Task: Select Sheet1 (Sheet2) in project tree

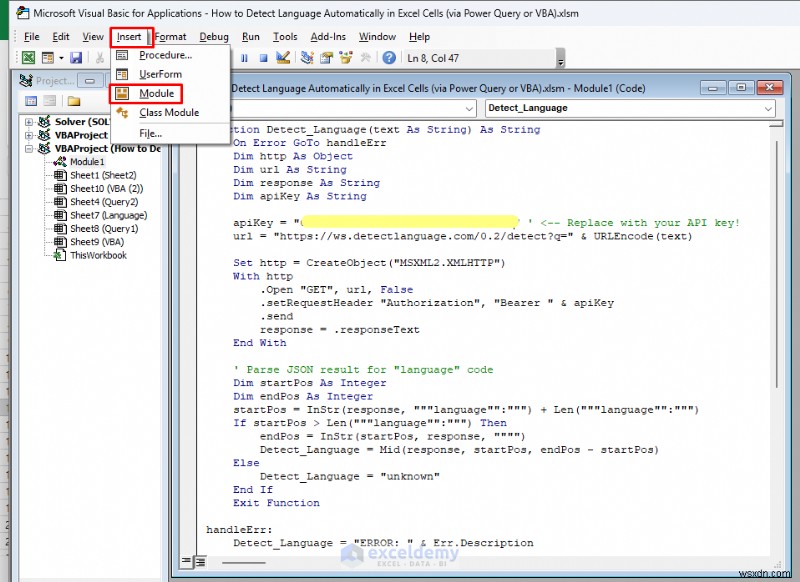Action: pos(103,175)
